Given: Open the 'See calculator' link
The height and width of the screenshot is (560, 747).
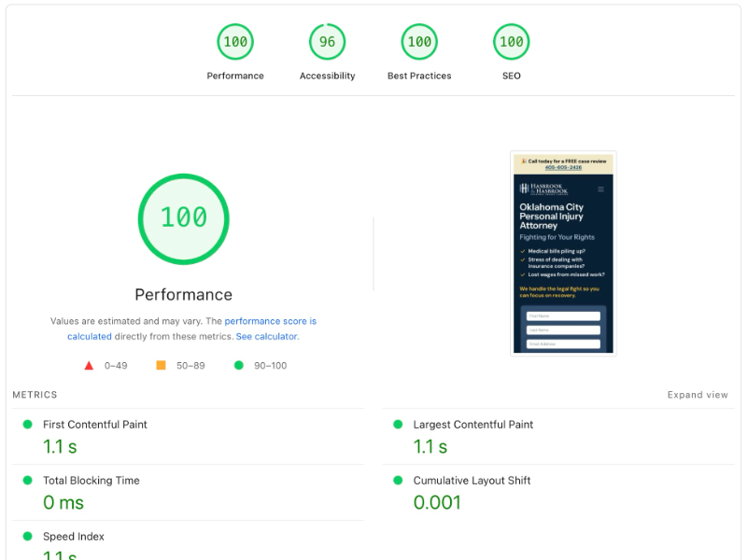Looking at the screenshot, I should [267, 337].
